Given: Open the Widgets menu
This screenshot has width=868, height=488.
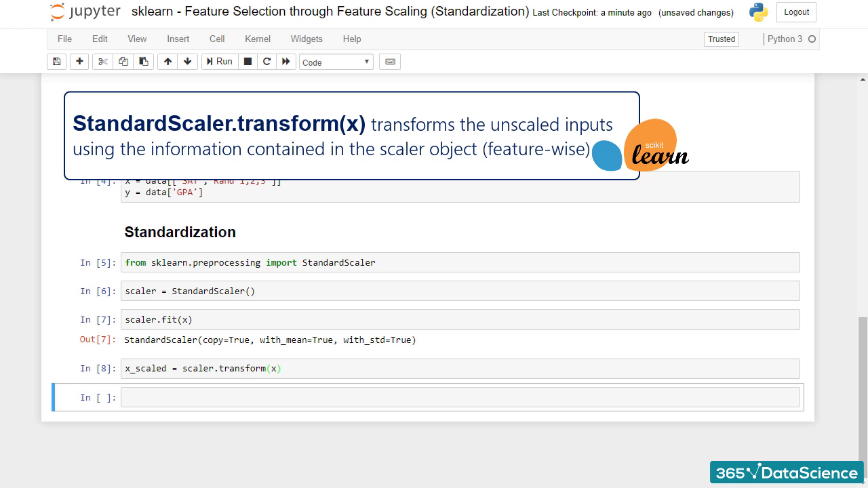Looking at the screenshot, I should click(307, 39).
